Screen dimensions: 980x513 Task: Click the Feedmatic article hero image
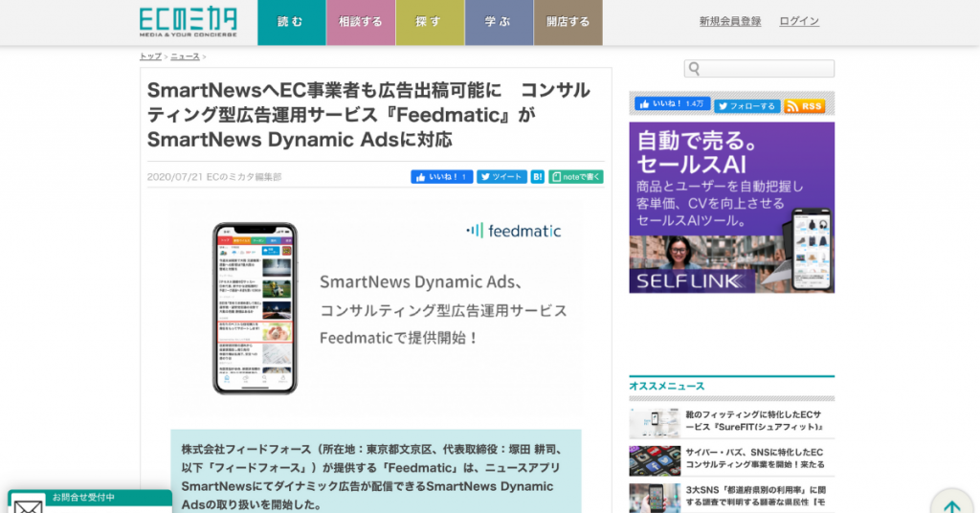[x=375, y=308]
